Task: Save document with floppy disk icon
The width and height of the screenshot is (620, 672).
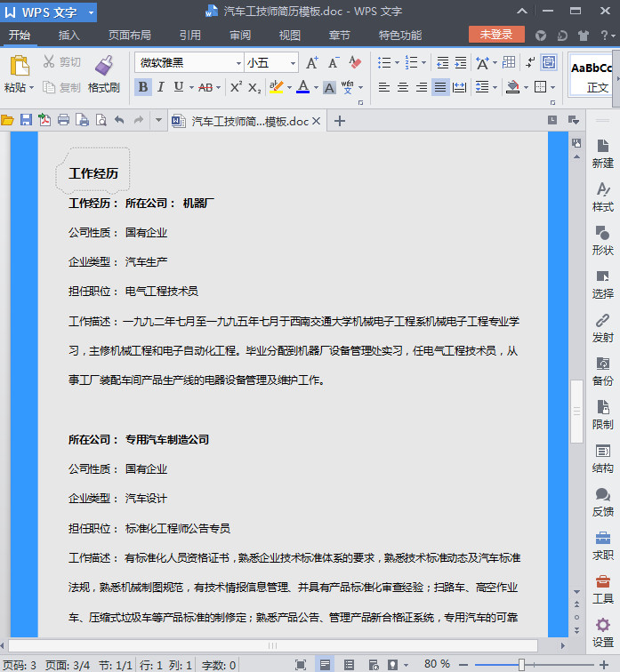Action: [26, 120]
